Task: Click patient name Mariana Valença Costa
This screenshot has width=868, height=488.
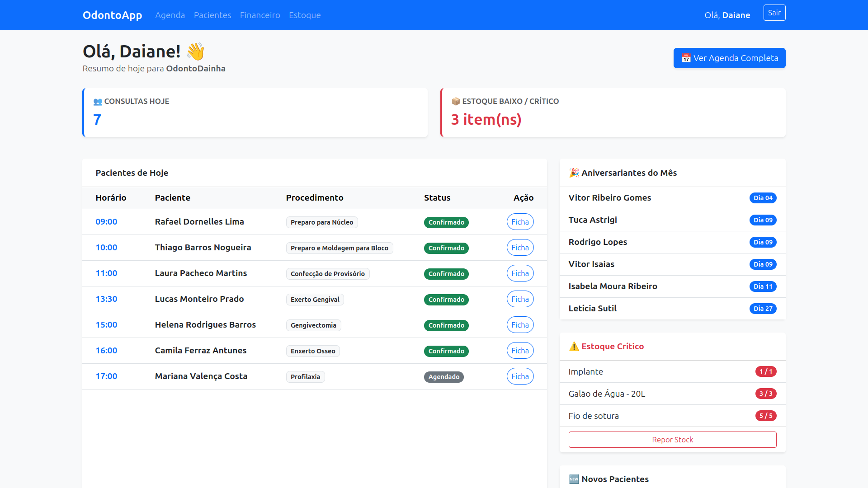Action: pyautogui.click(x=201, y=376)
